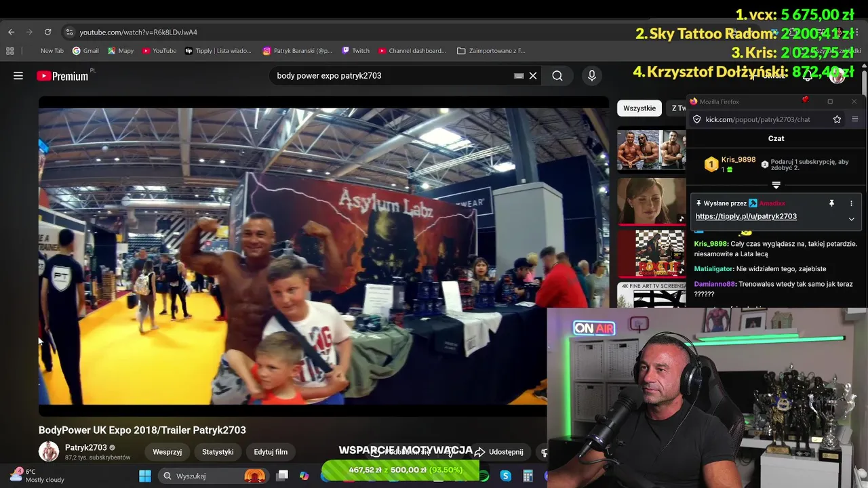This screenshot has width=868, height=488.
Task: Launch Copilot from taskbar
Action: coord(304,476)
